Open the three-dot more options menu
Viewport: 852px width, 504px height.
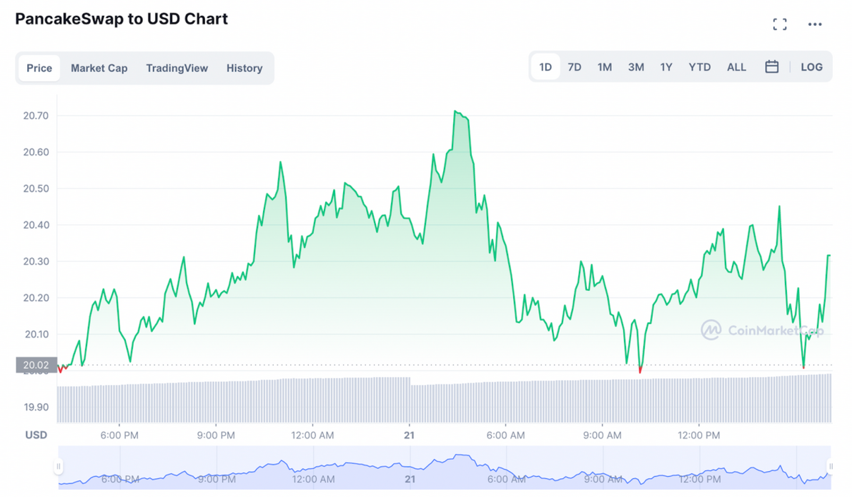[x=815, y=24]
